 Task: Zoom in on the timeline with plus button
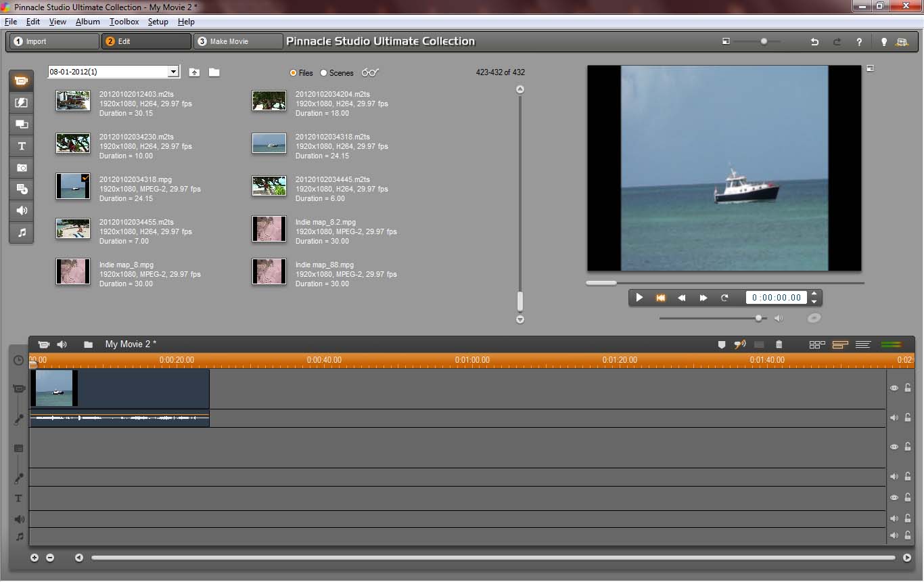click(x=34, y=558)
